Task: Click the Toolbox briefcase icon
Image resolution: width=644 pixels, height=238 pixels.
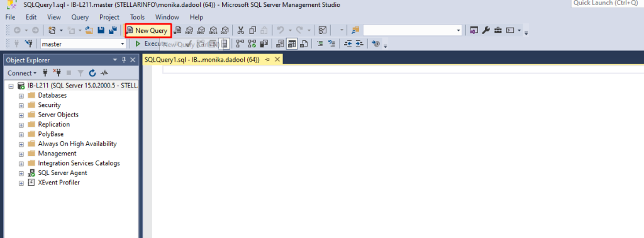Action: [498, 30]
